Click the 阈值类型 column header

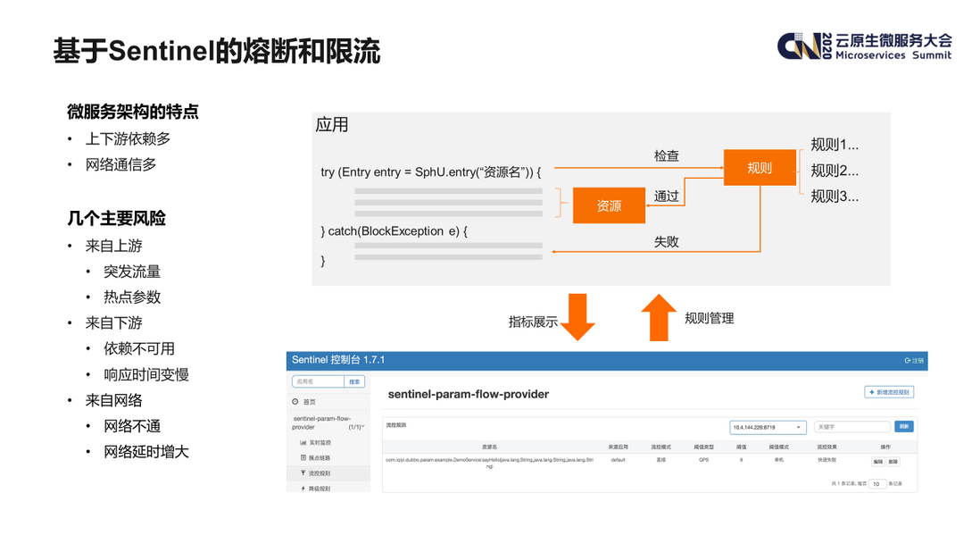(x=703, y=447)
